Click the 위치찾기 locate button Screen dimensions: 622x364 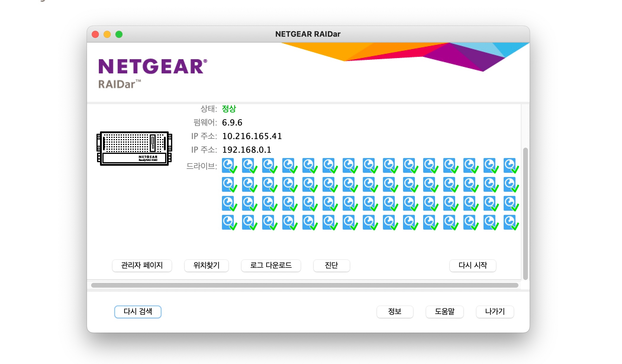point(207,265)
